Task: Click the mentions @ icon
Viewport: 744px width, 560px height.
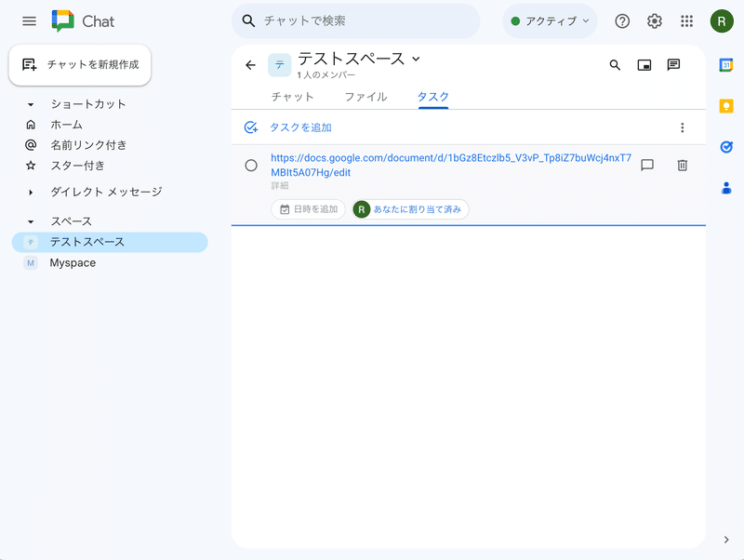Action: point(31,145)
